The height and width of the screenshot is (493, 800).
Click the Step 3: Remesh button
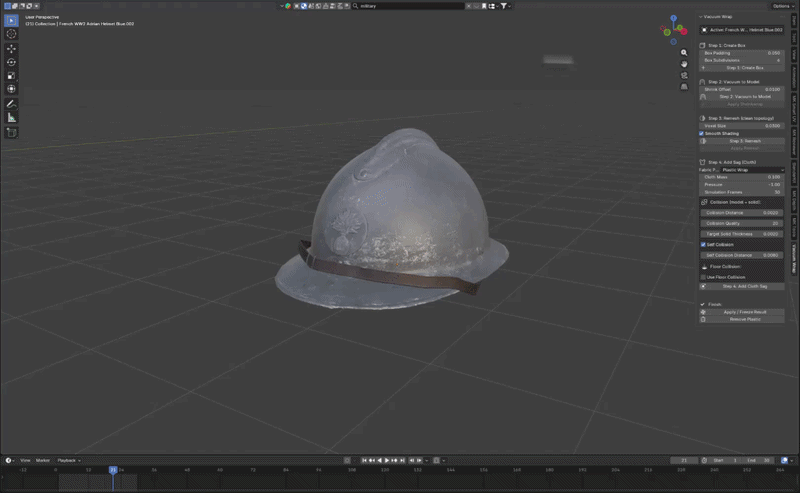click(x=744, y=141)
